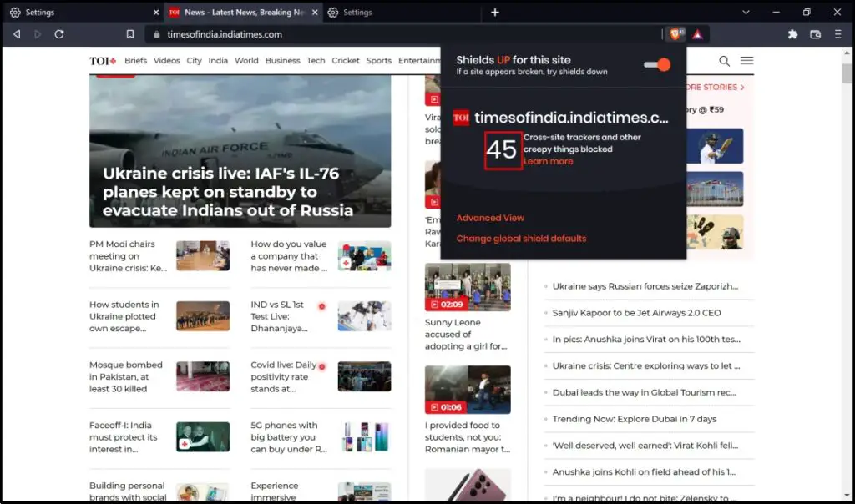
Task: Toggle Shields off for this site
Action: [x=657, y=64]
